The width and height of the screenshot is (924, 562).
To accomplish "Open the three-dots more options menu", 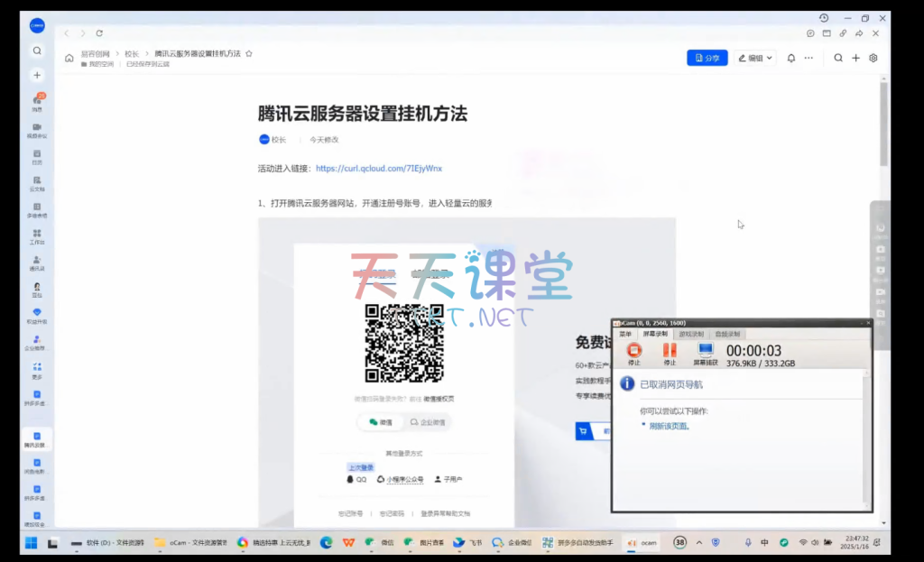I will point(808,58).
